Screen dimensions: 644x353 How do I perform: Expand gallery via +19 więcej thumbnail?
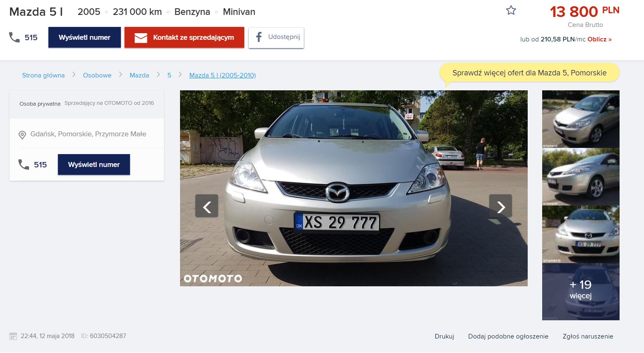click(x=581, y=291)
